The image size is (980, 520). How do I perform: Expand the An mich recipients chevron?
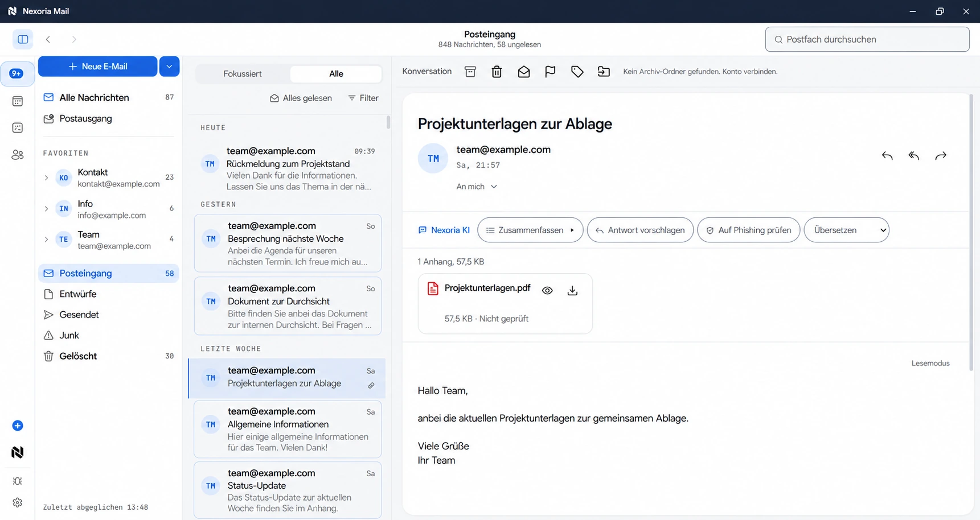pos(494,187)
